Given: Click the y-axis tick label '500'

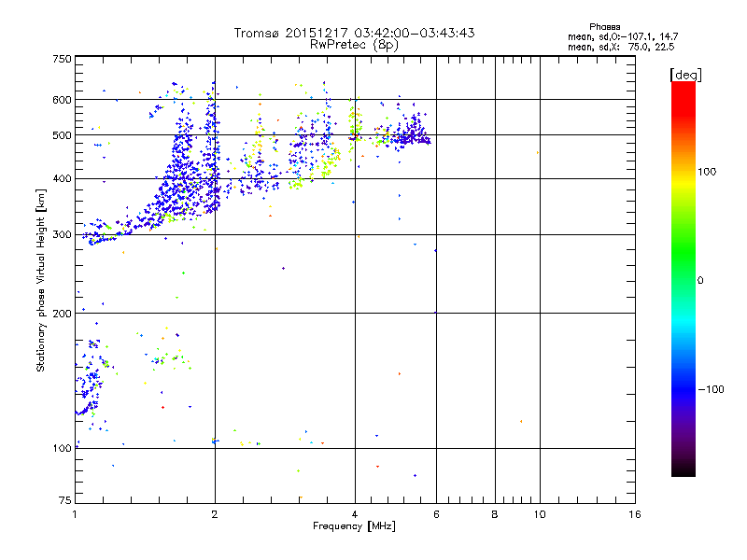Looking at the screenshot, I should 62,135.
